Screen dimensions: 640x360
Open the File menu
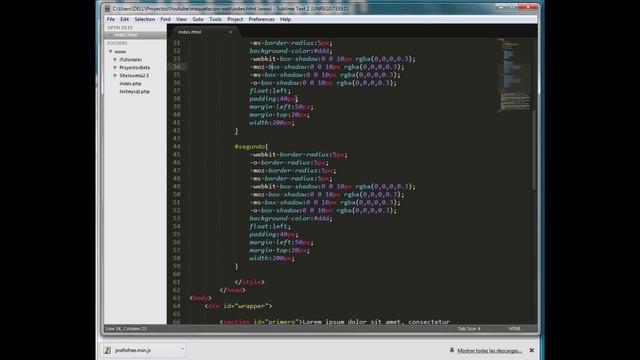point(111,19)
